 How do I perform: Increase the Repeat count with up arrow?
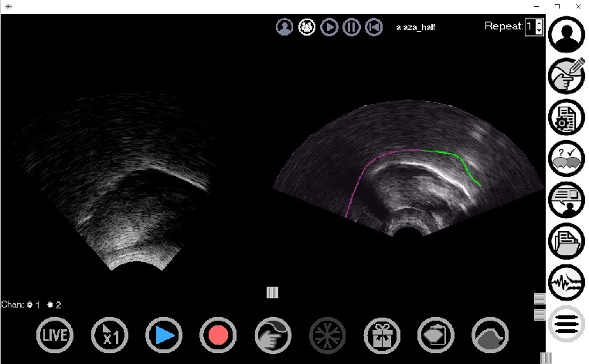coord(539,23)
